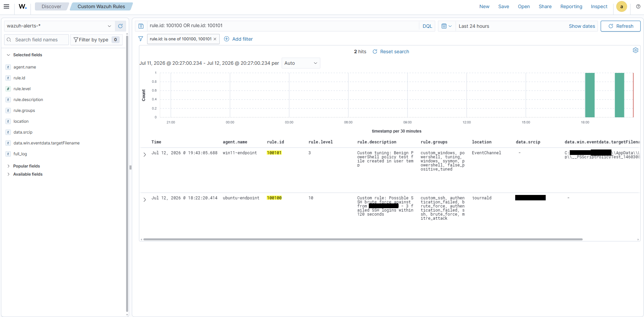Click the journald location cell
This screenshot has width=644, height=317.
[x=482, y=198]
